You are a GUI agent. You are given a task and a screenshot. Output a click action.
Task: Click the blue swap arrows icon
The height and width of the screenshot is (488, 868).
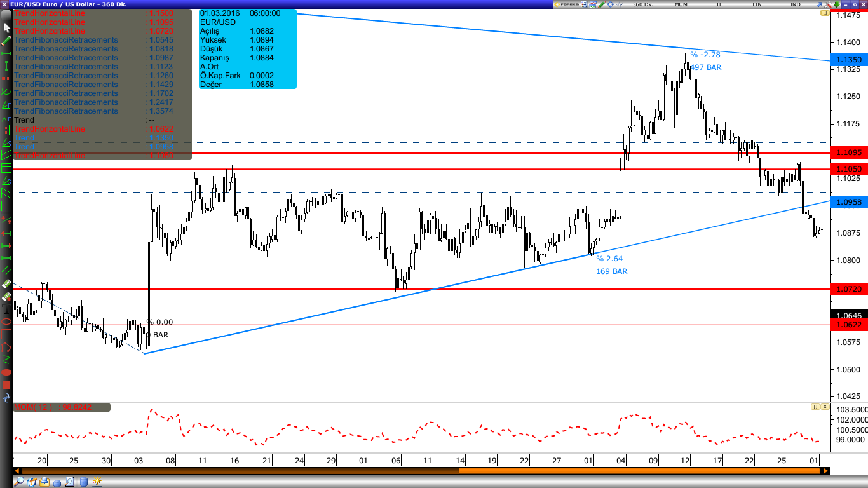[6, 398]
